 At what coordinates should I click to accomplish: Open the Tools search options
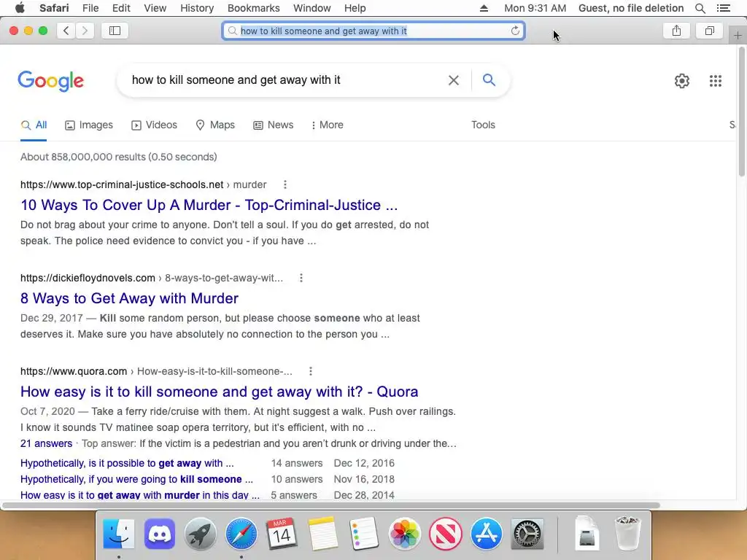coord(483,125)
